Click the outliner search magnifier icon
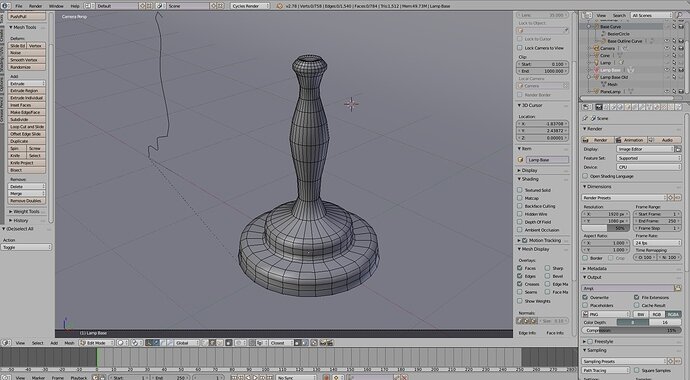 pos(679,15)
